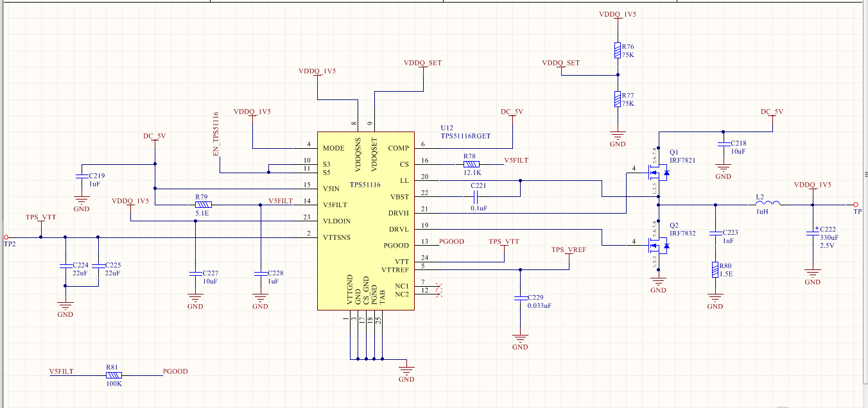This screenshot has width=868, height=408.
Task: Click the VLDOIN pin label on IC
Action: pos(338,221)
